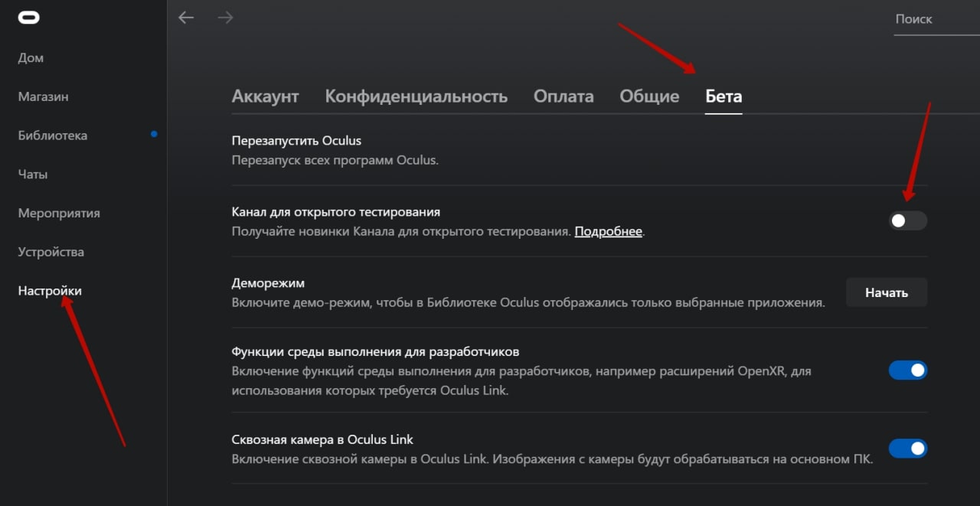Open Библиотека in the sidebar
The height and width of the screenshot is (506, 980).
click(x=52, y=135)
